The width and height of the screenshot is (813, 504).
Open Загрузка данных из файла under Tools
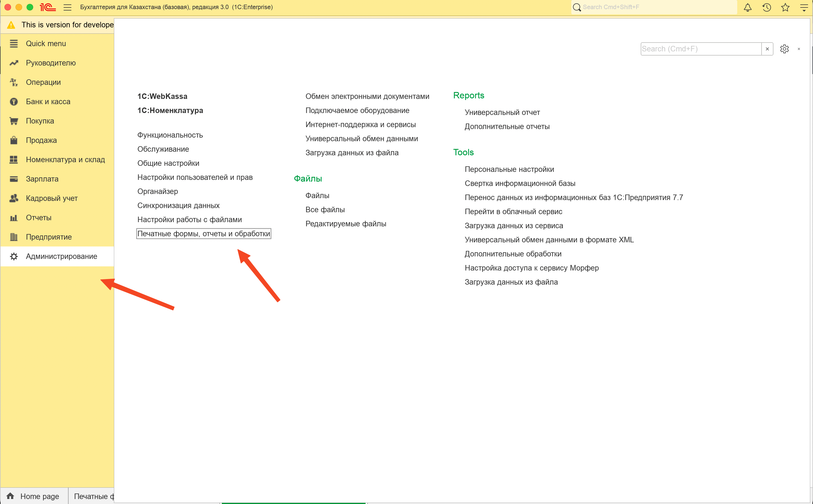pyautogui.click(x=511, y=282)
